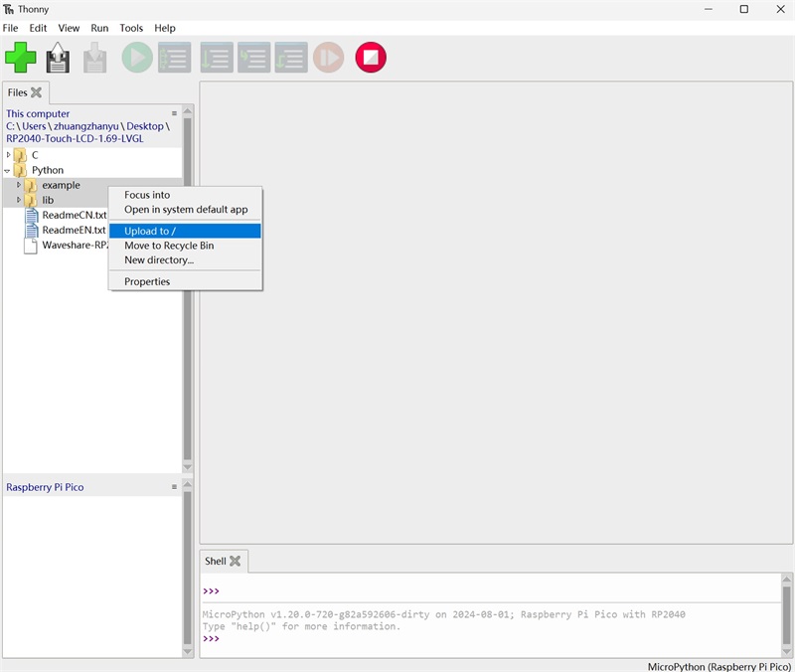Screen dimensions: 795x672
Task: Collapse the Python folder
Action: click(x=8, y=170)
